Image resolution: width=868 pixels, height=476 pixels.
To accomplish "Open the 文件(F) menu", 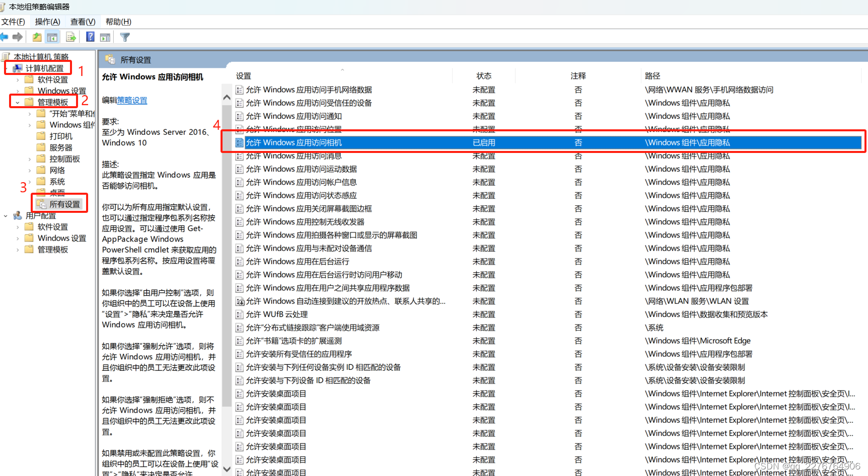I will pos(13,22).
